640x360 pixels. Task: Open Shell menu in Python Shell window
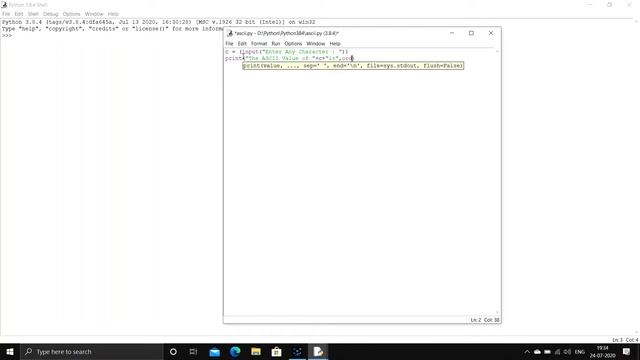coord(33,14)
